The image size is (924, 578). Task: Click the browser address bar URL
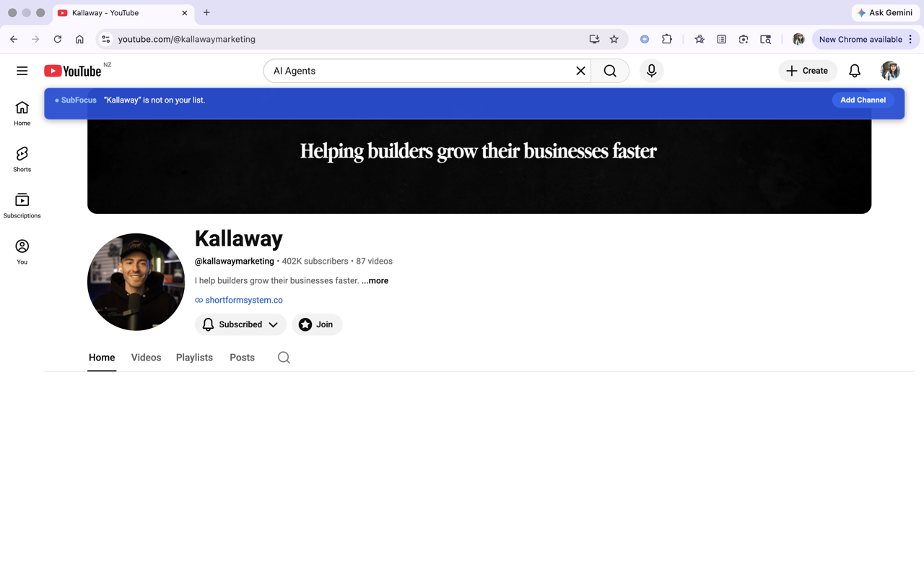pos(186,39)
